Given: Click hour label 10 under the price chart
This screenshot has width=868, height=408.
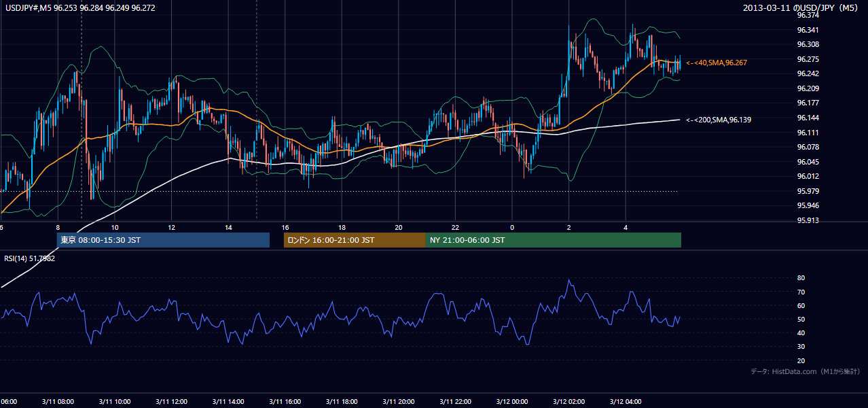Looking at the screenshot, I should [x=115, y=227].
